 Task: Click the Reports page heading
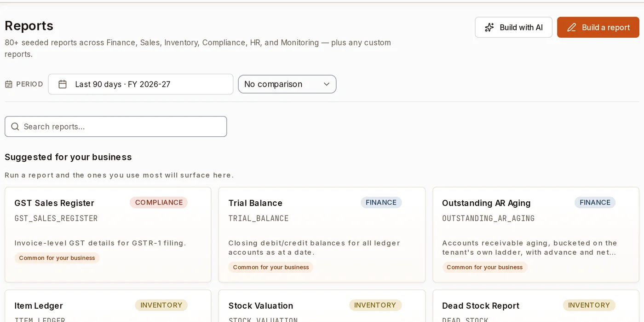point(29,26)
